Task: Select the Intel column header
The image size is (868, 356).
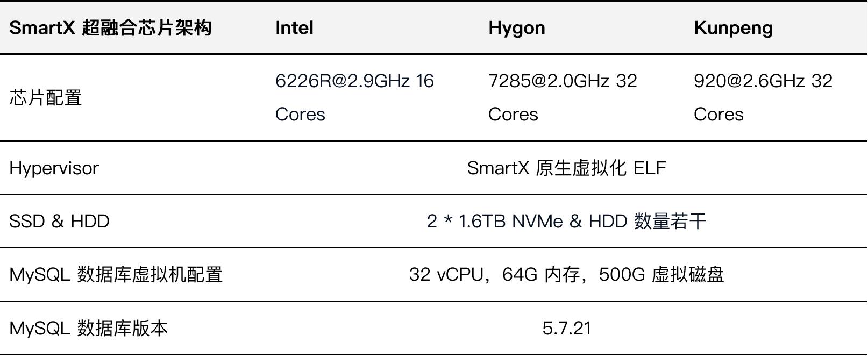Action: [294, 27]
